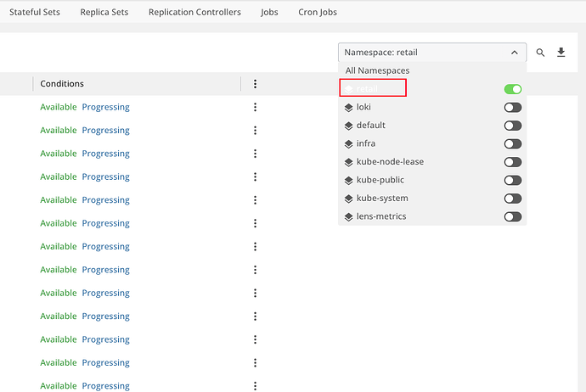Click the first row's Progressing condition
Screen dimensions: 586x392
point(105,107)
